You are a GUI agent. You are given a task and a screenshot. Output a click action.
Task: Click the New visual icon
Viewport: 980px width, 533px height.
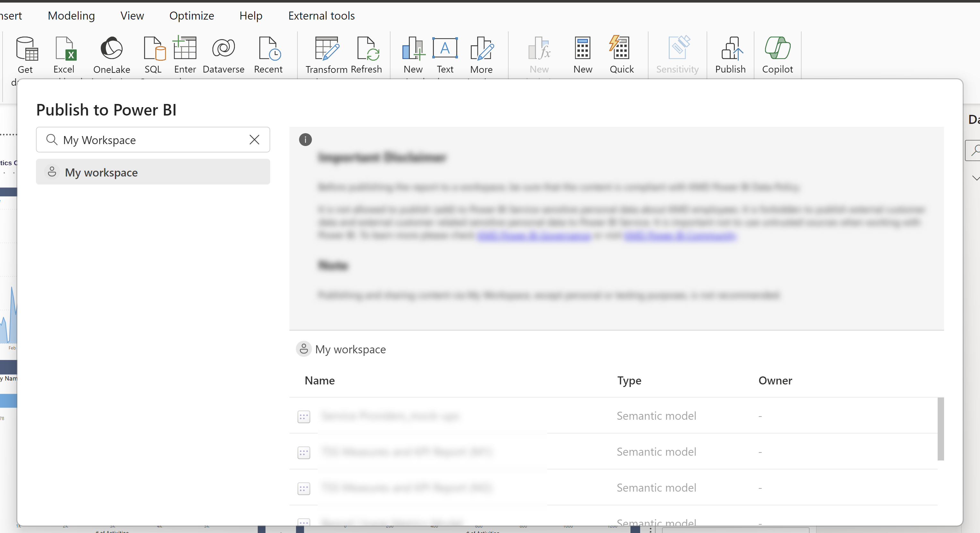coord(413,48)
